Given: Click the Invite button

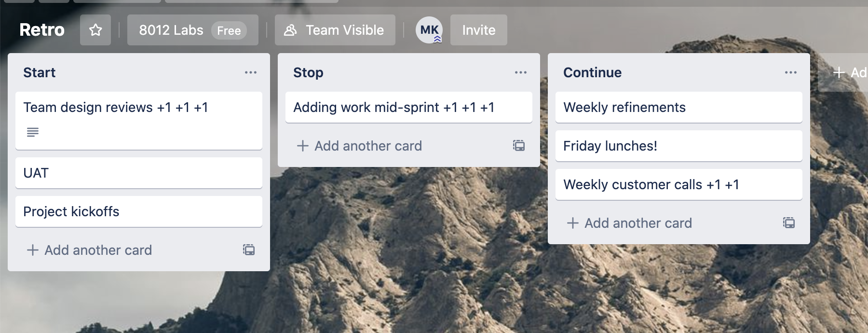Looking at the screenshot, I should (x=478, y=30).
